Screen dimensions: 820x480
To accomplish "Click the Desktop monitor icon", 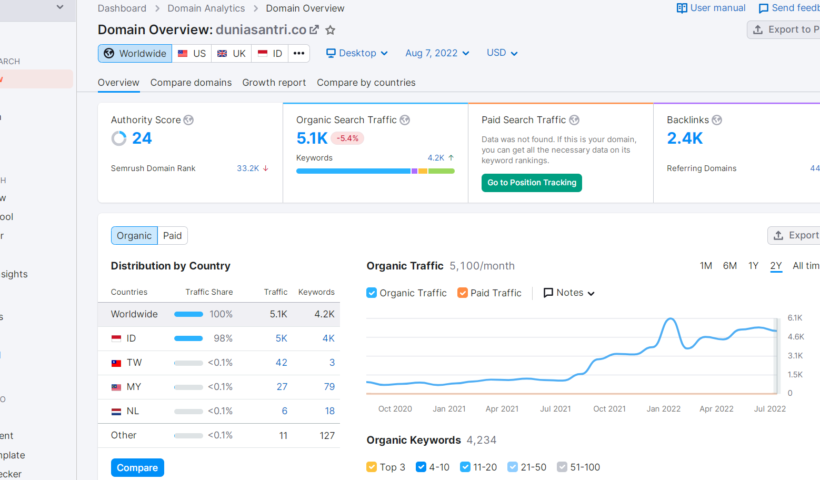I will tap(331, 53).
